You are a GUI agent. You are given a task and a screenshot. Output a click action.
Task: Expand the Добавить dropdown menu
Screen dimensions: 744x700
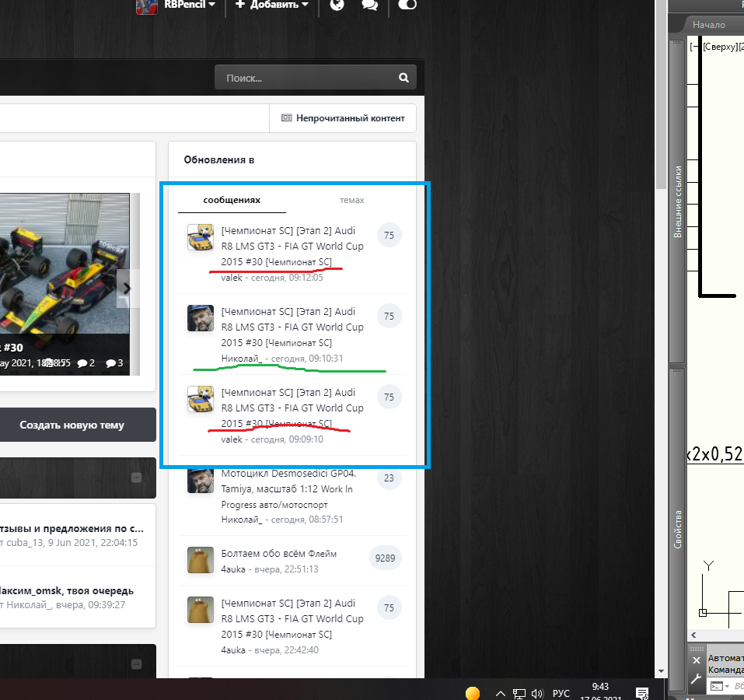click(271, 5)
